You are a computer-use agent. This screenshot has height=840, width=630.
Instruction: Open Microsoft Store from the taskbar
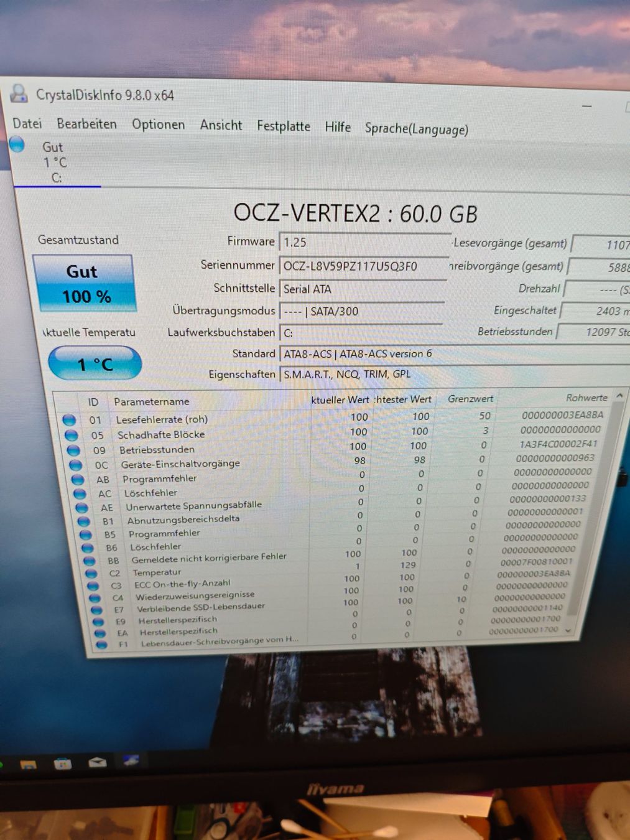62,763
